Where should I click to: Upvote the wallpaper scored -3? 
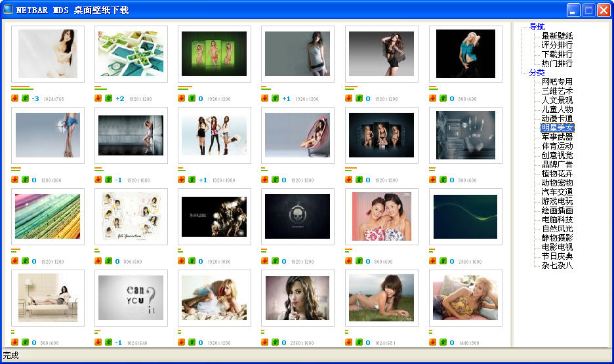pos(25,98)
